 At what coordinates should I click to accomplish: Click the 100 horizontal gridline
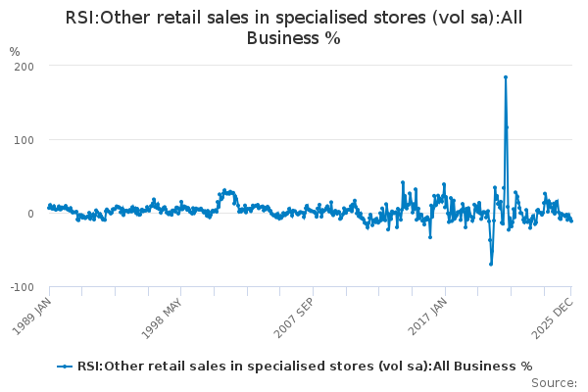tap(294, 139)
